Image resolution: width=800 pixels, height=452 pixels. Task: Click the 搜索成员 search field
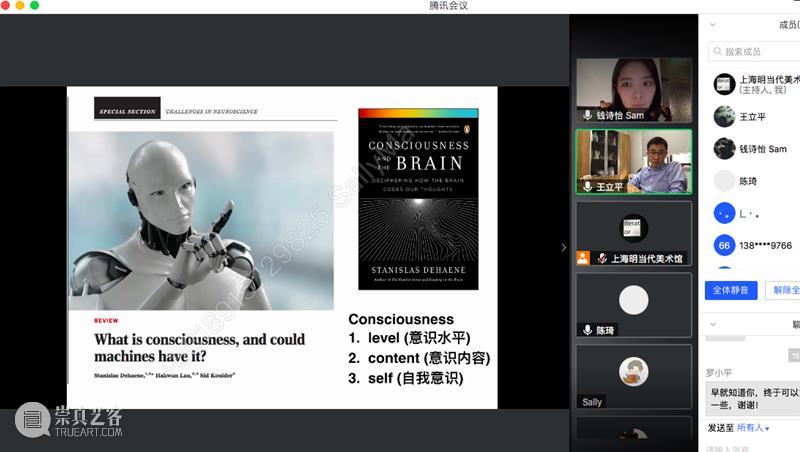pyautogui.click(x=754, y=52)
